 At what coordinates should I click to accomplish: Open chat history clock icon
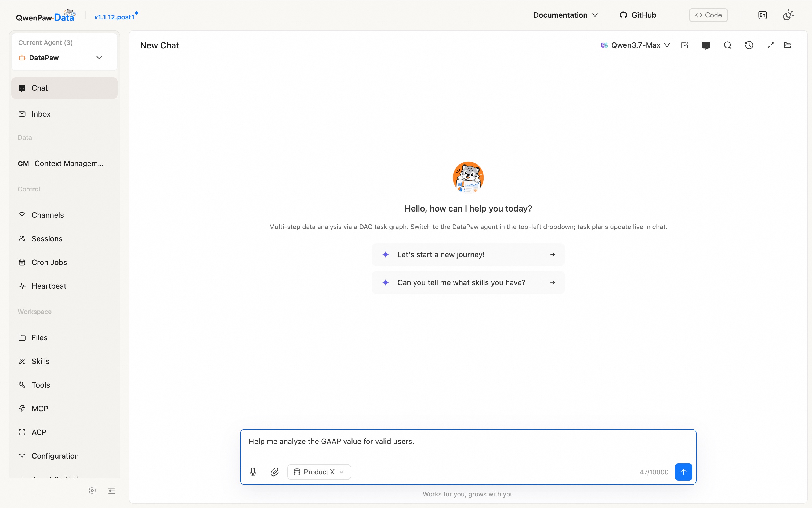(749, 45)
